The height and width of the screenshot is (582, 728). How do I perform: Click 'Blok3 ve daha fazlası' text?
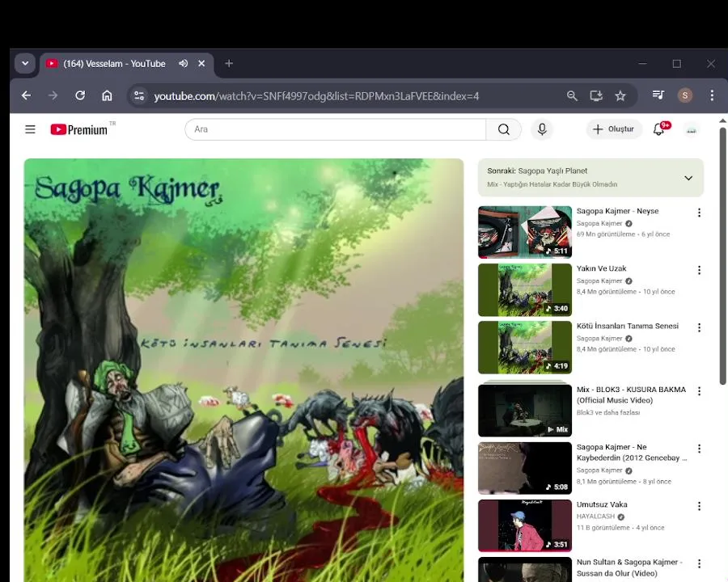tap(608, 412)
